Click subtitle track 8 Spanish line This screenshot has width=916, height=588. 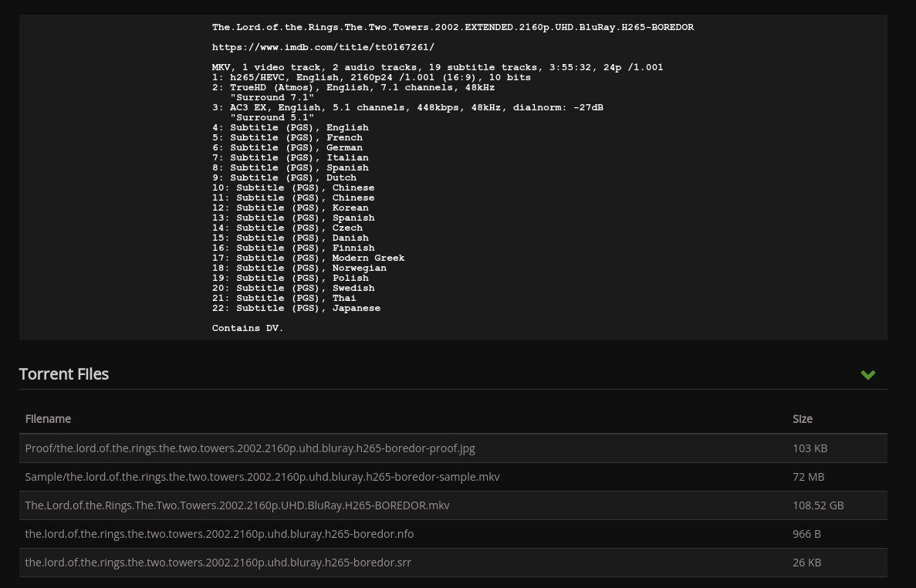point(290,167)
